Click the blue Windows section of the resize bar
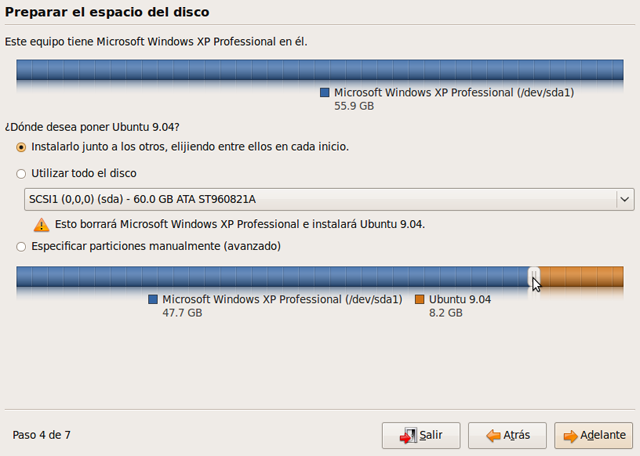 click(270, 277)
